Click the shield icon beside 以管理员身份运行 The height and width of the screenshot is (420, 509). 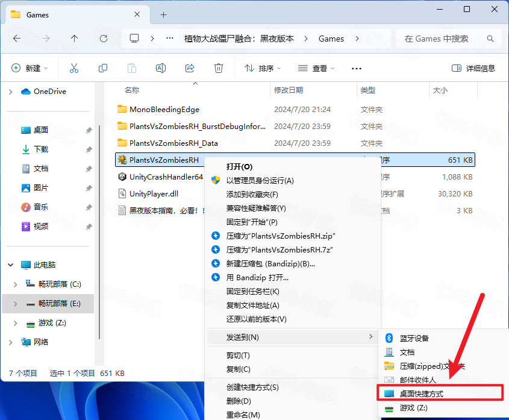coord(216,181)
